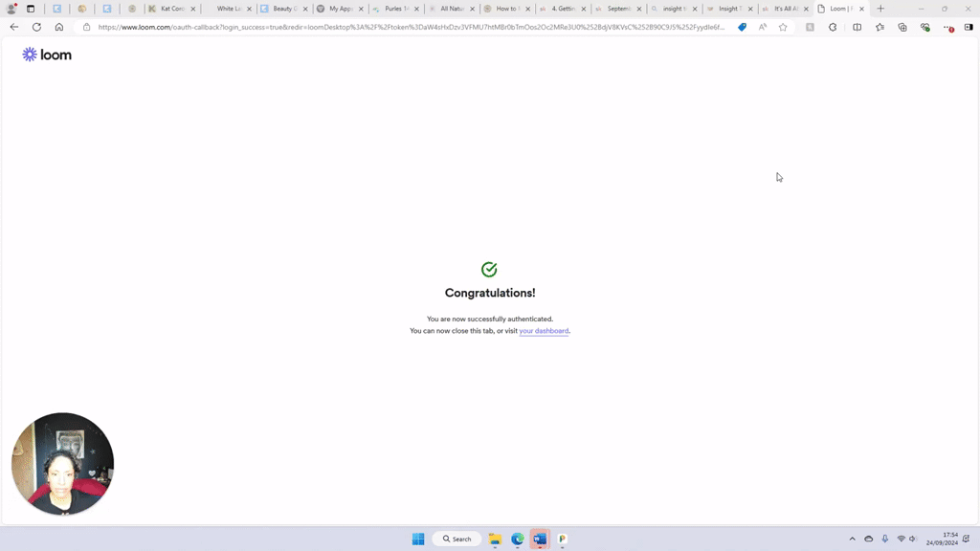980x551 pixels.
Task: Open the taskbar Search box
Action: 457,539
